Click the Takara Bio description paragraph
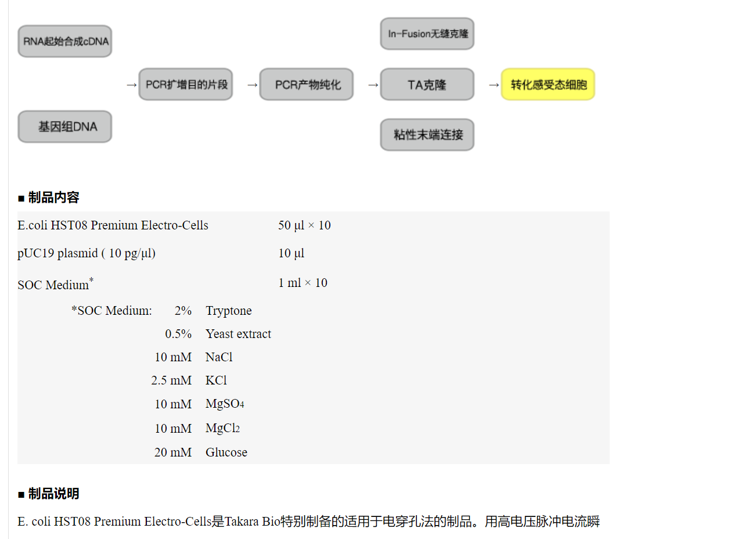The image size is (756, 539). [308, 522]
